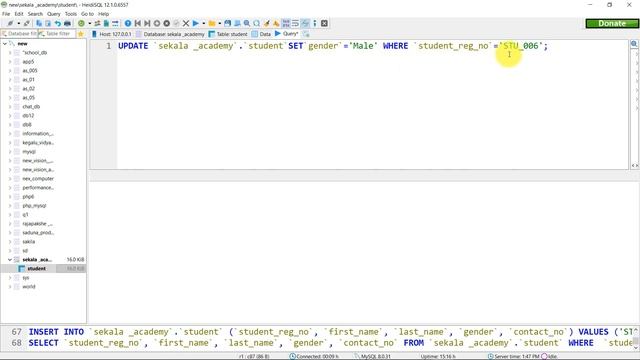Screen dimensions: 640x360
Task: Click the MySQL 8.0.31 status bar entry
Action: coord(372,356)
